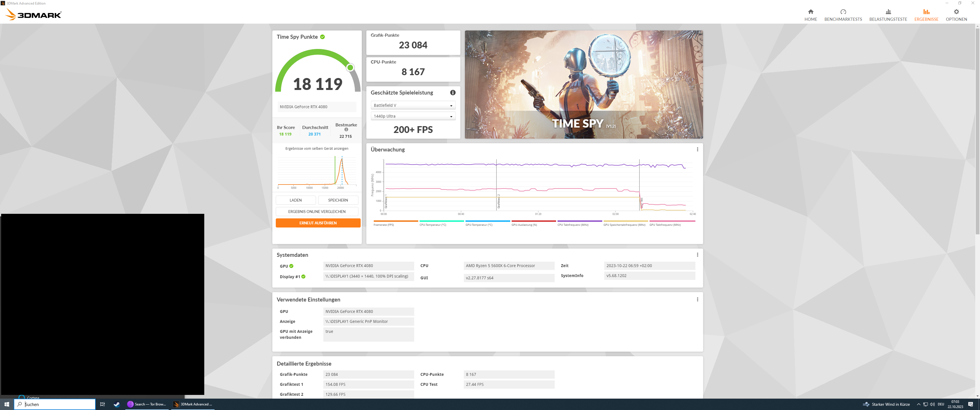Click info icon under Bestmarke
The height and width of the screenshot is (410, 980).
pos(346,130)
